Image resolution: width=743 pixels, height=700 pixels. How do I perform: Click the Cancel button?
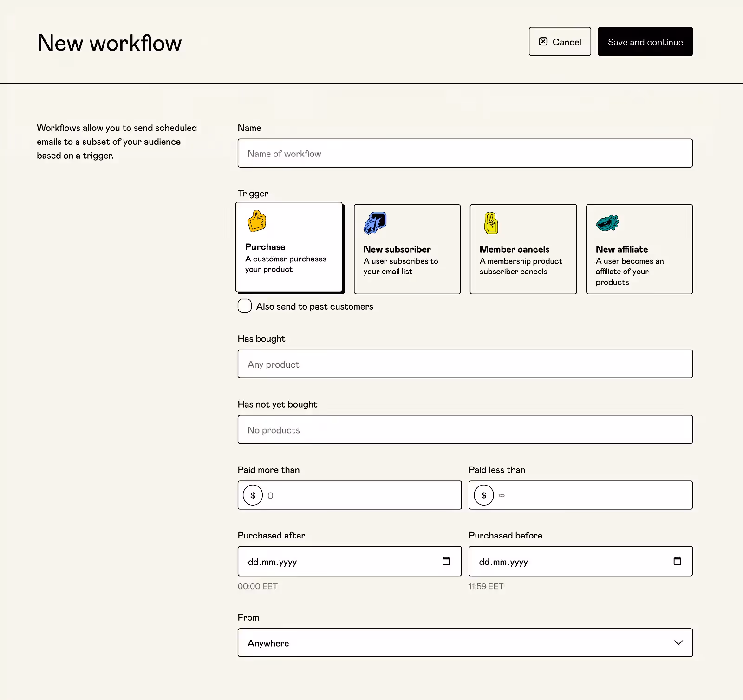coord(559,41)
